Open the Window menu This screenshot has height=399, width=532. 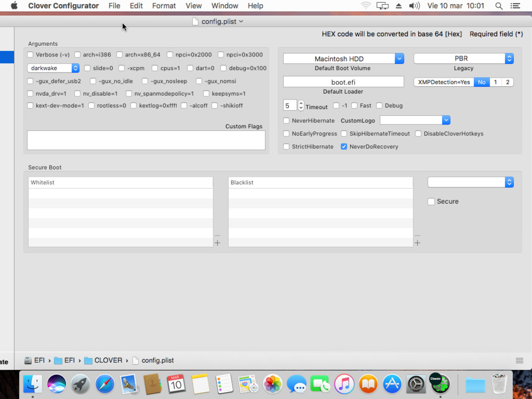point(225,6)
